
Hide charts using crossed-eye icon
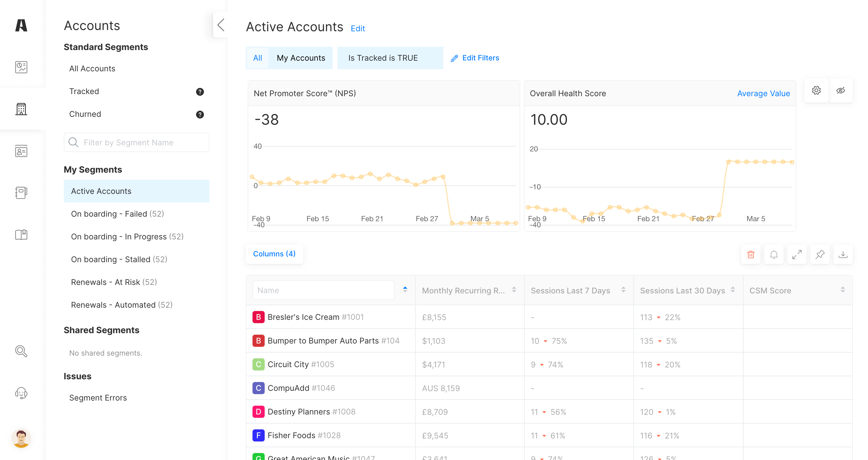tap(840, 90)
